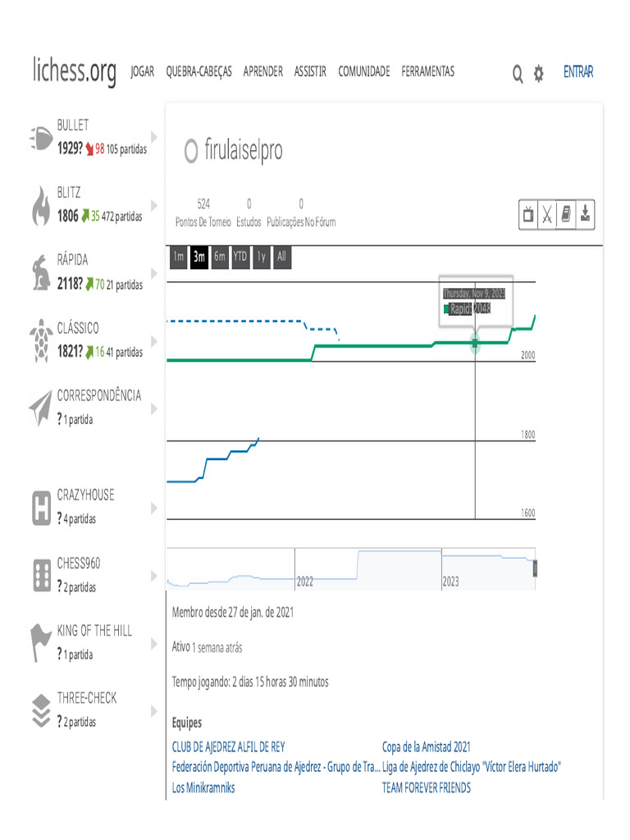
Task: Select the 1m chart range
Action: point(178,257)
